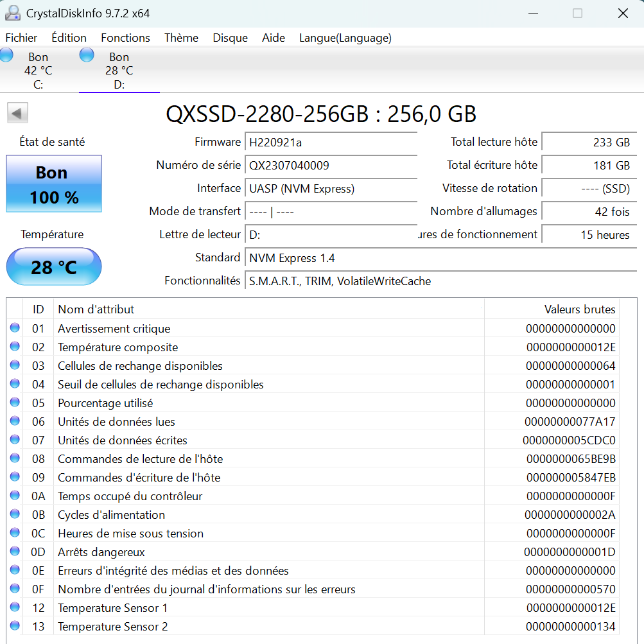Click the Valeurs brutes column header
The width and height of the screenshot is (644, 644).
(552, 309)
